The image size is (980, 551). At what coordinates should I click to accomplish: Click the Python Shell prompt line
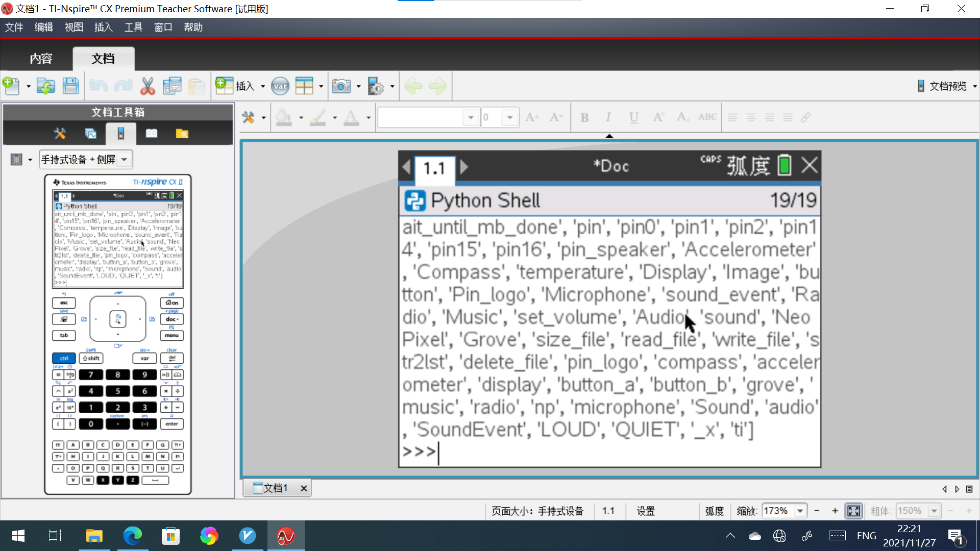click(609, 452)
